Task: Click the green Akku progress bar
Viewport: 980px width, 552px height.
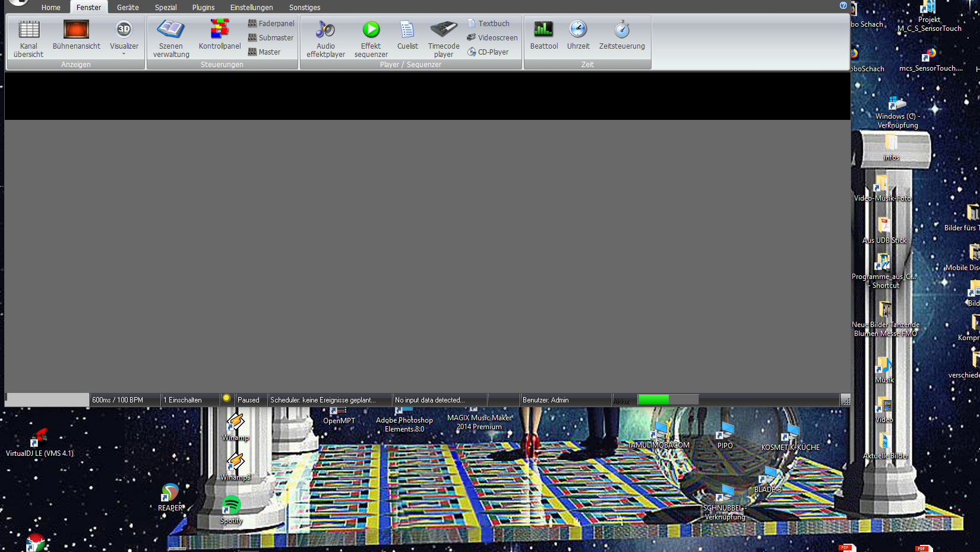Action: (x=653, y=400)
